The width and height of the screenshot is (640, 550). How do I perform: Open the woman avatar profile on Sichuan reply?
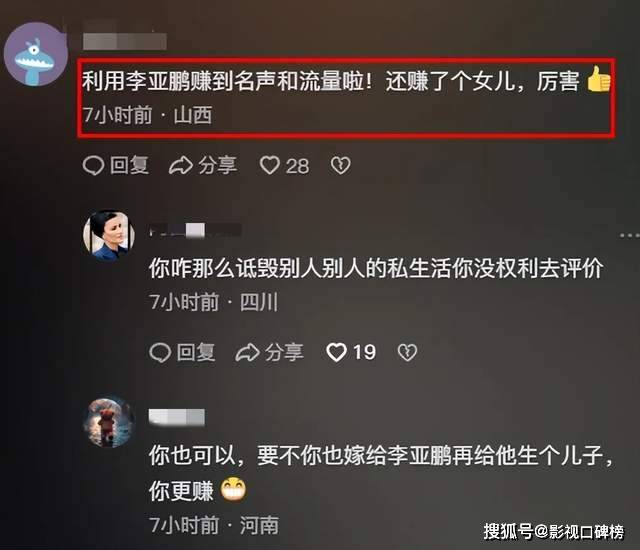(x=109, y=236)
